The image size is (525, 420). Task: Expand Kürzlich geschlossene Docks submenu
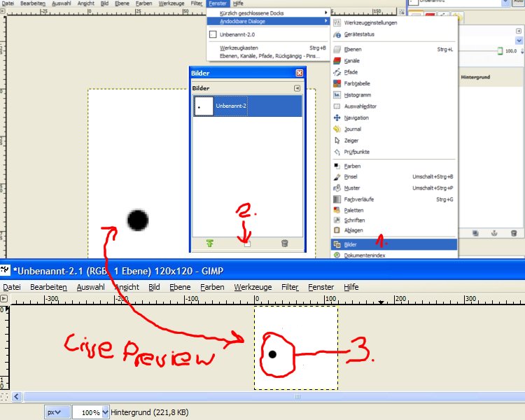268,13
